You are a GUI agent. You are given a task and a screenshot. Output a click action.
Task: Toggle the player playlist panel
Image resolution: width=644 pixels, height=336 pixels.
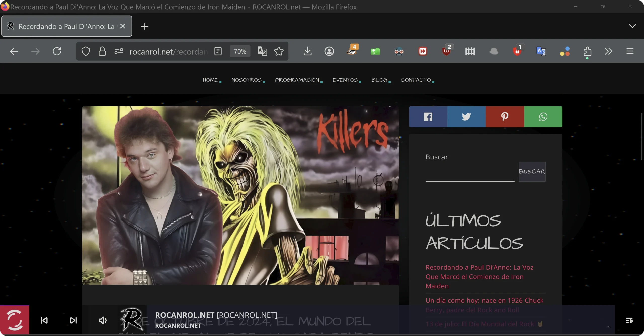(629, 320)
